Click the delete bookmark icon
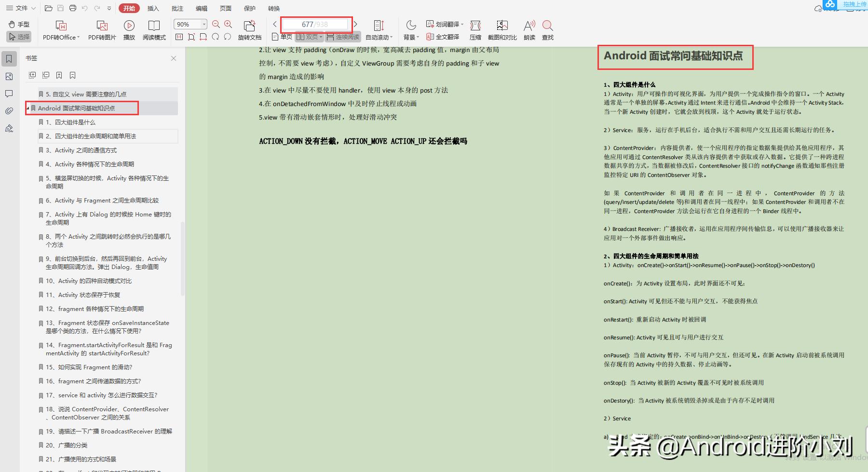This screenshot has width=868, height=472. (x=72, y=75)
